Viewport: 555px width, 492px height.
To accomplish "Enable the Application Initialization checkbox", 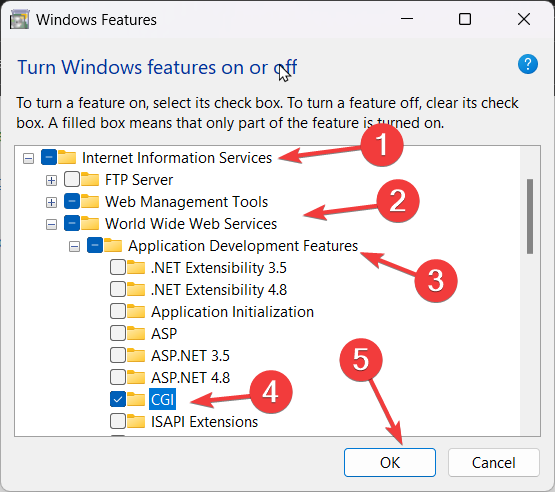I will 118,311.
